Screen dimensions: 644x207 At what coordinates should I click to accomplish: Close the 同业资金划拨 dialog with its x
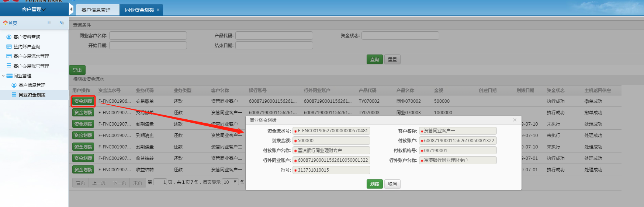(x=515, y=120)
